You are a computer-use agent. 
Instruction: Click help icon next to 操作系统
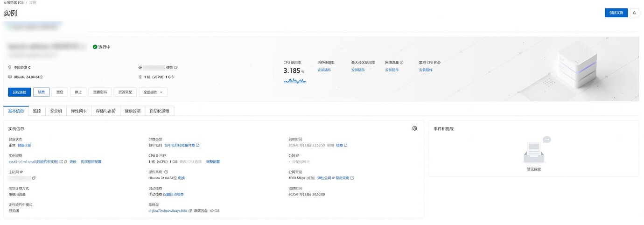click(166, 172)
